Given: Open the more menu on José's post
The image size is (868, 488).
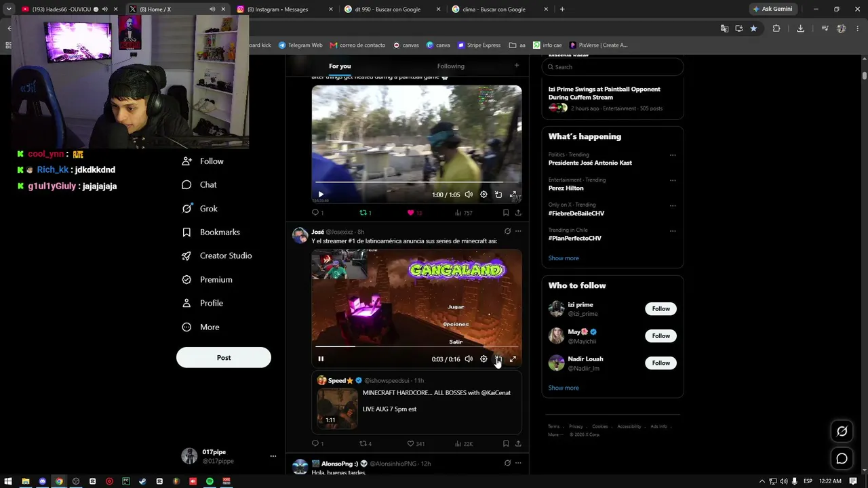Looking at the screenshot, I should pos(518,232).
